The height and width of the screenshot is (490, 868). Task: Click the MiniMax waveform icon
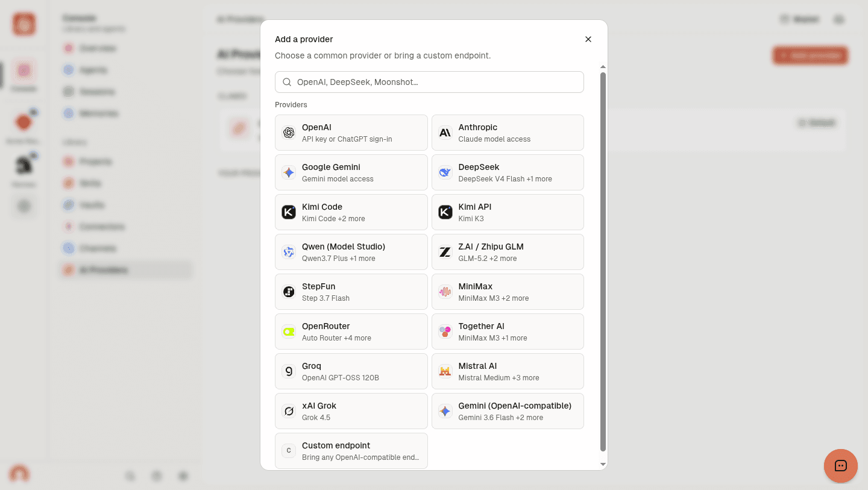pos(445,292)
